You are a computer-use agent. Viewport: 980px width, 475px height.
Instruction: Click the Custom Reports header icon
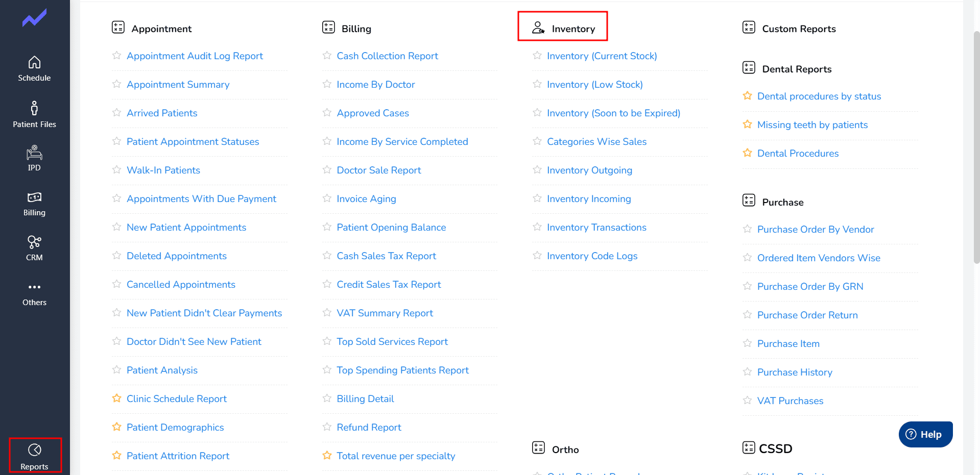[x=749, y=27]
